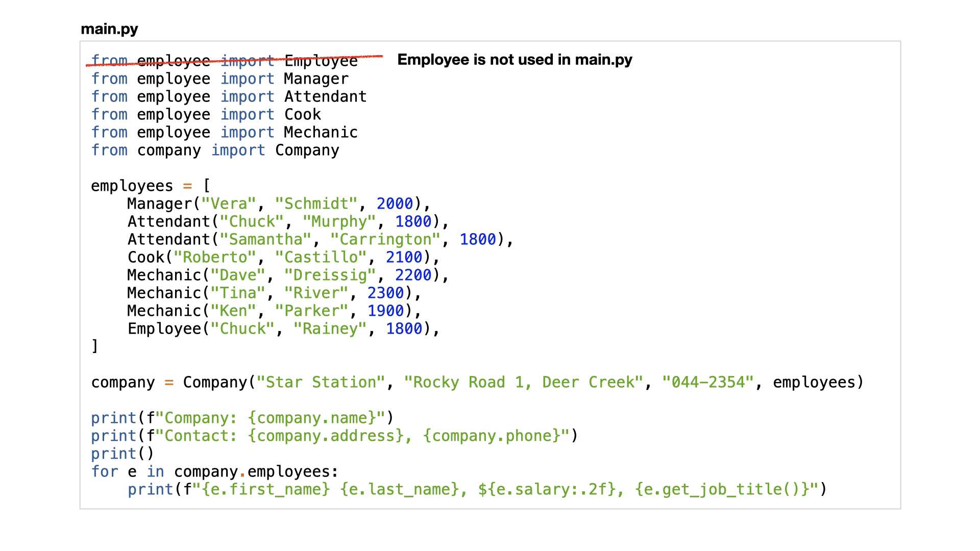Click the 'from company import Company' line
Screen dimensions: 980x551
215,150
